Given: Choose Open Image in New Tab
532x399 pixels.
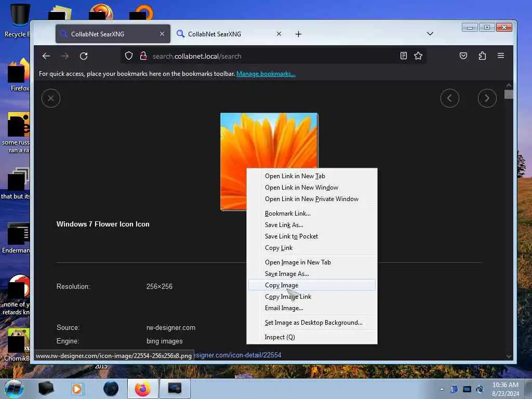Looking at the screenshot, I should click(x=312, y=262).
